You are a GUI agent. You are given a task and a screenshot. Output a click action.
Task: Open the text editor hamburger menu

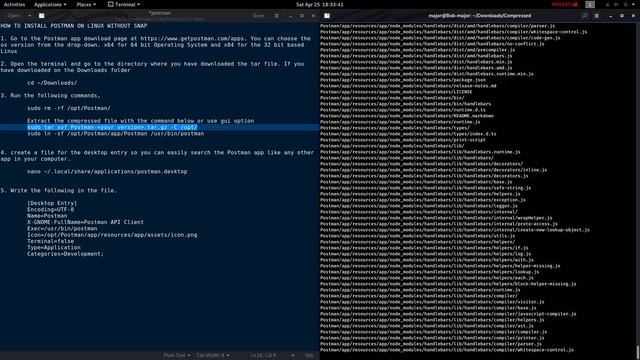[277, 16]
